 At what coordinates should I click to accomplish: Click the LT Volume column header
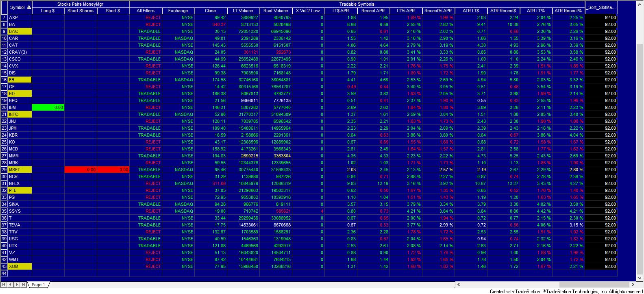(243, 11)
